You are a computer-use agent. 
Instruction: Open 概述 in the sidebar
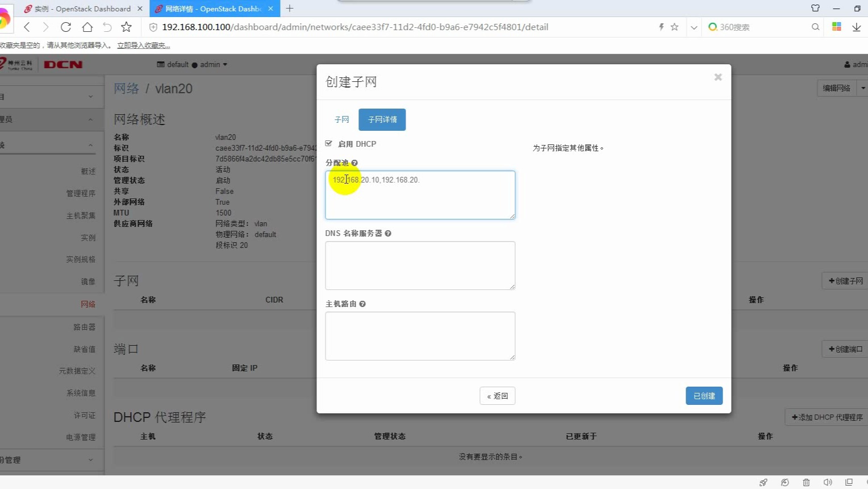[88, 171]
